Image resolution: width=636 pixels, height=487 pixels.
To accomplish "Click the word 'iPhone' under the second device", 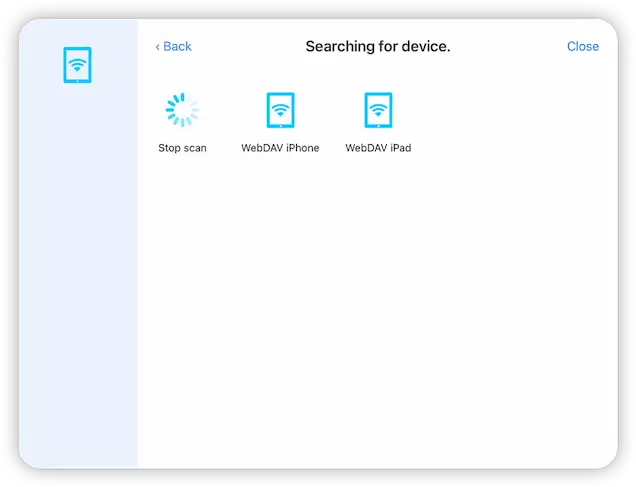I will click(x=303, y=148).
